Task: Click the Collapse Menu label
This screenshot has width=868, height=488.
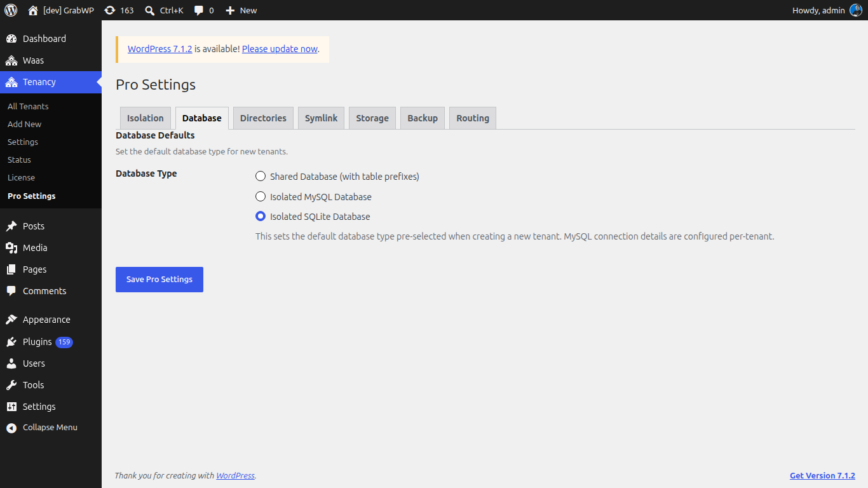Action: pos(50,428)
